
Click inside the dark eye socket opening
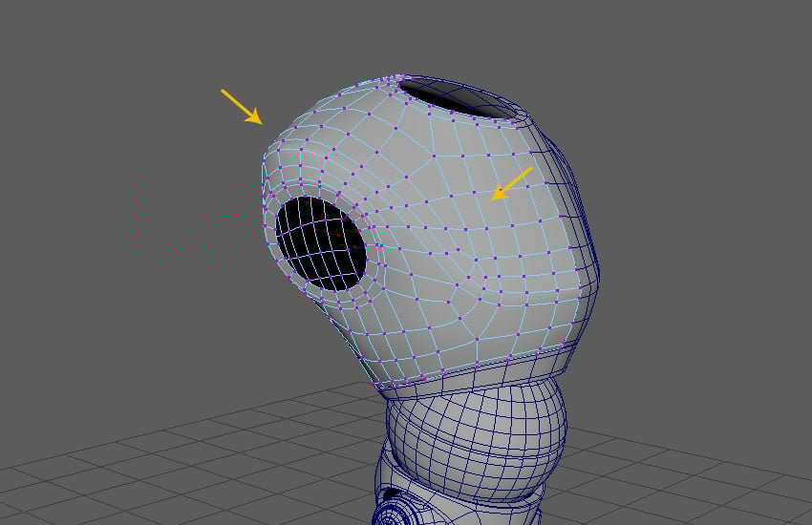point(321,243)
